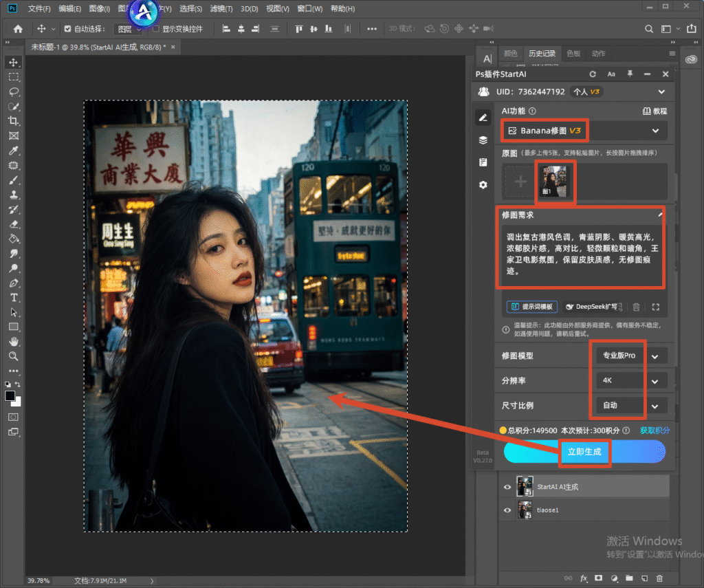Hide the tiaose1 layer
This screenshot has height=588, width=704.
click(x=507, y=510)
